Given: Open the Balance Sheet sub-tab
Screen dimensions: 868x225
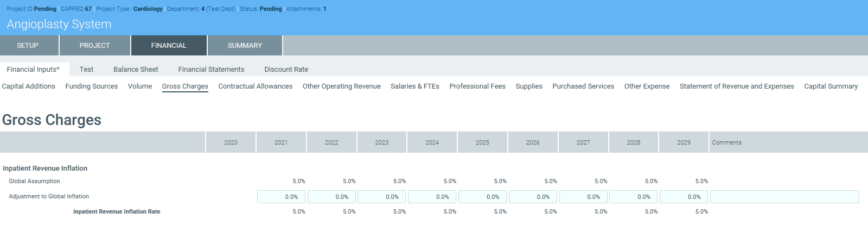Looking at the screenshot, I should pyautogui.click(x=136, y=70).
